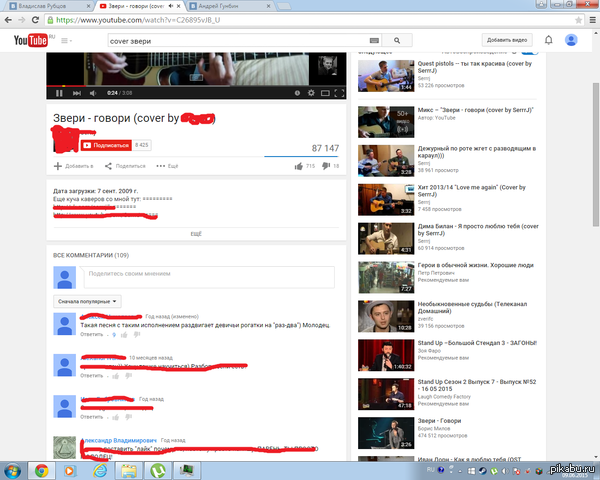Skip to the next video

pyautogui.click(x=77, y=93)
